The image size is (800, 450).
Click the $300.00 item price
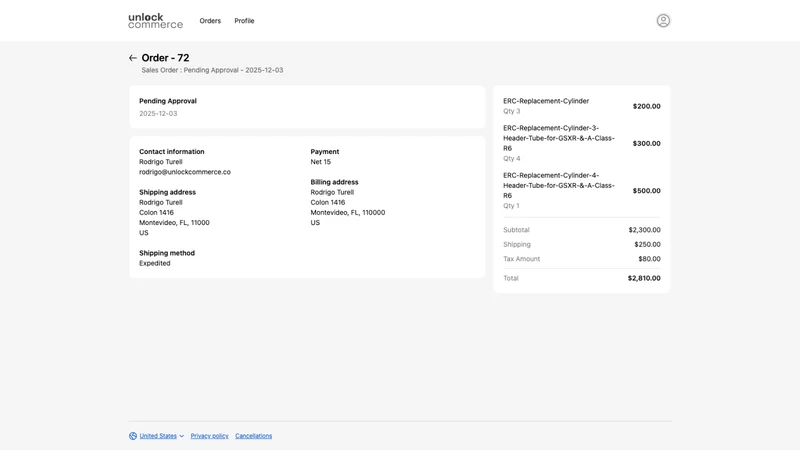[646, 143]
